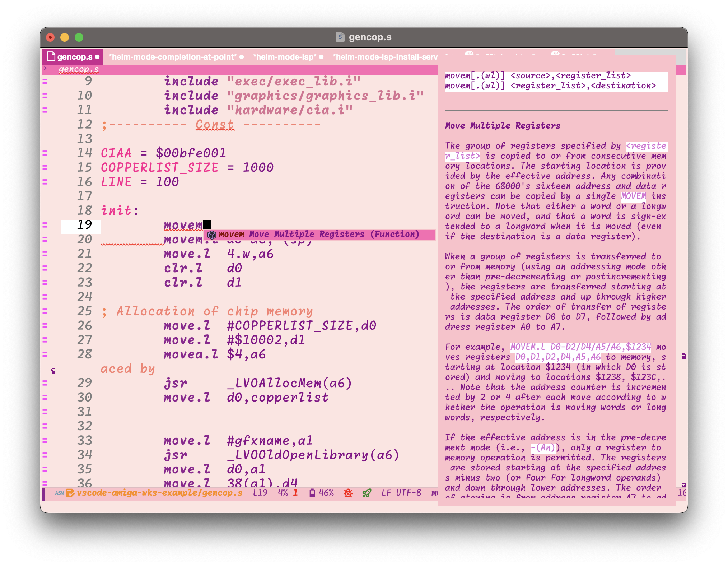Click the file icon on gencop.s tab

point(51,56)
